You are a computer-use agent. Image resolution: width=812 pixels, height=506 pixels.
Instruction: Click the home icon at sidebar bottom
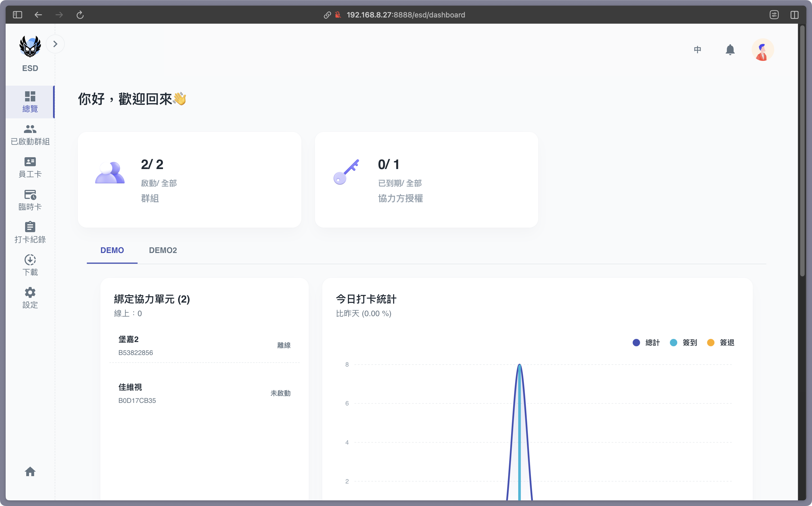pyautogui.click(x=30, y=472)
